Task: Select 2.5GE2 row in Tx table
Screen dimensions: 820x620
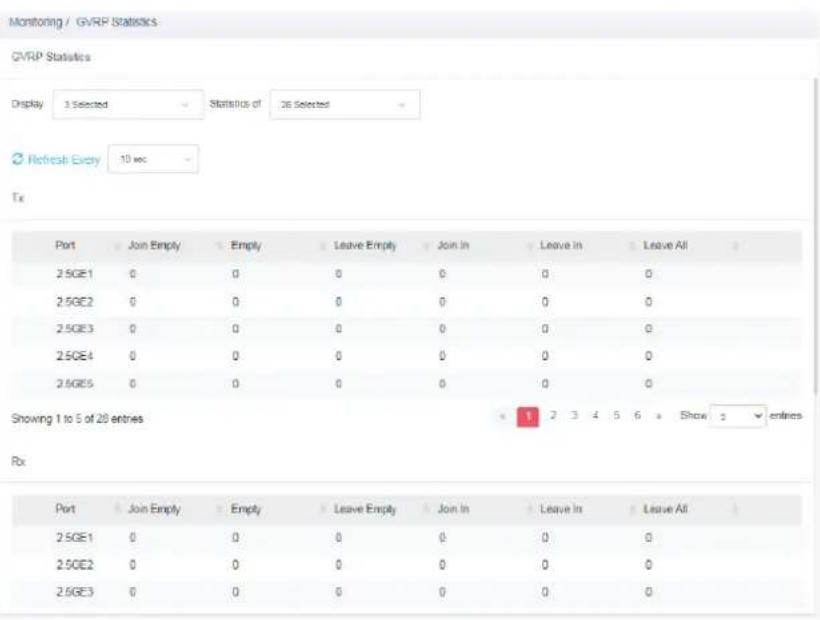Action: click(406, 302)
